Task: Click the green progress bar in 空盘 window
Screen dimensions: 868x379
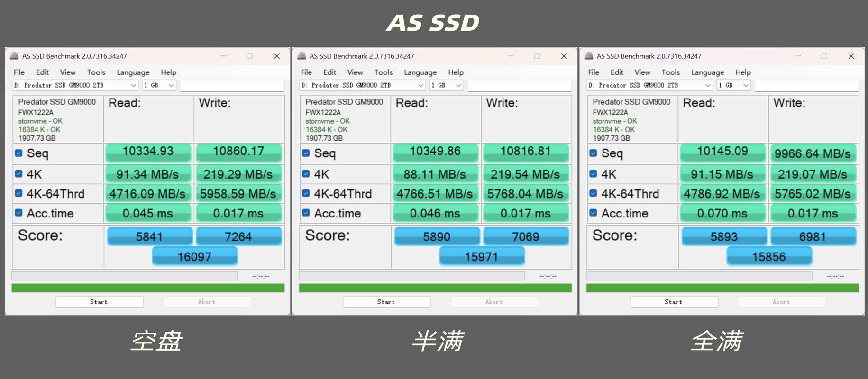Action: click(x=148, y=288)
